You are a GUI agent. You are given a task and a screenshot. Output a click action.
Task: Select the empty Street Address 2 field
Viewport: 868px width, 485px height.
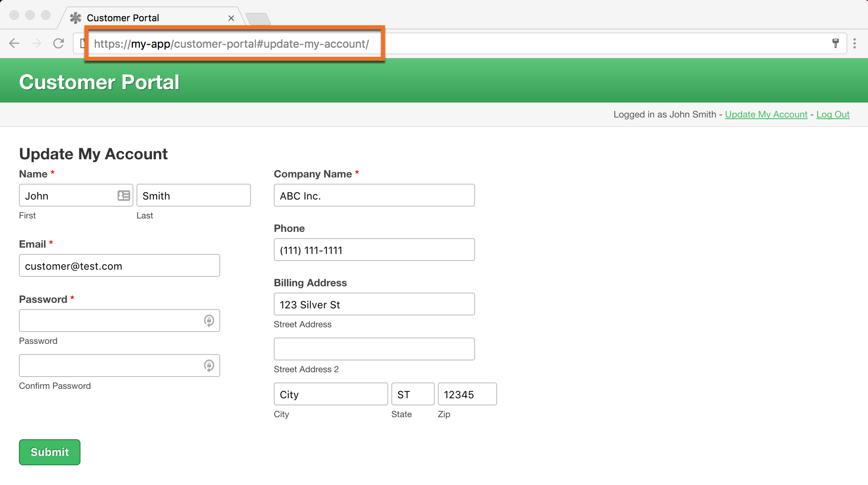(x=374, y=349)
